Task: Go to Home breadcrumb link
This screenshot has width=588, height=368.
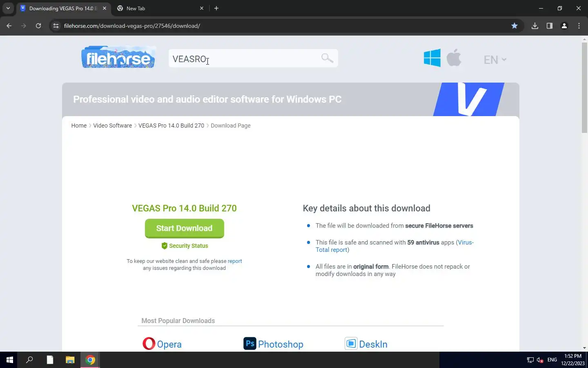Action: 79,126
